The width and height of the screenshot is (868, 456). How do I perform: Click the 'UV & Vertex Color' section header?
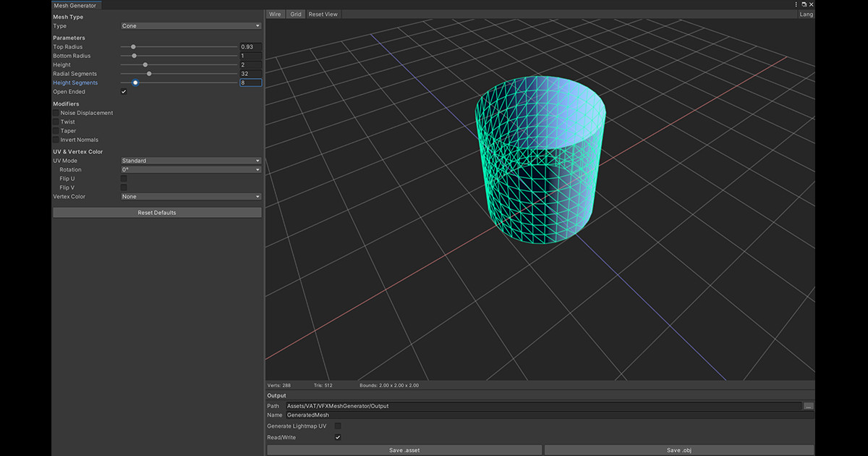[78, 151]
